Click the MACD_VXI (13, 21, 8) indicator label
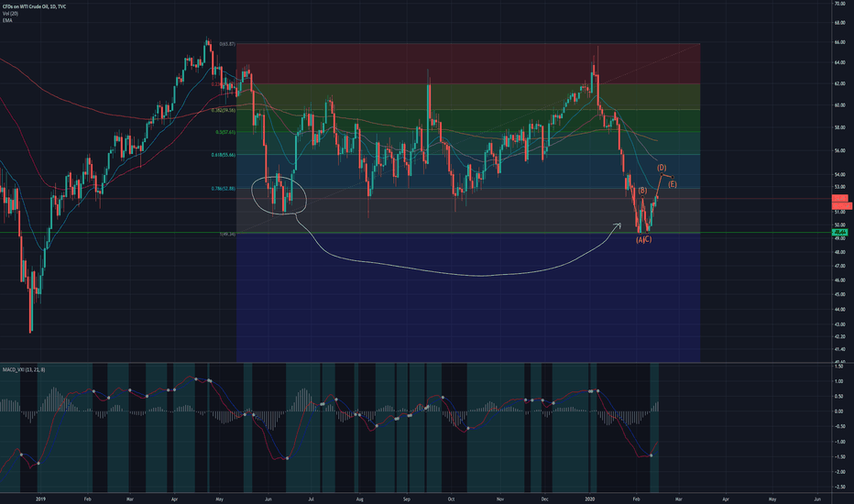854x504 pixels. pyautogui.click(x=24, y=370)
